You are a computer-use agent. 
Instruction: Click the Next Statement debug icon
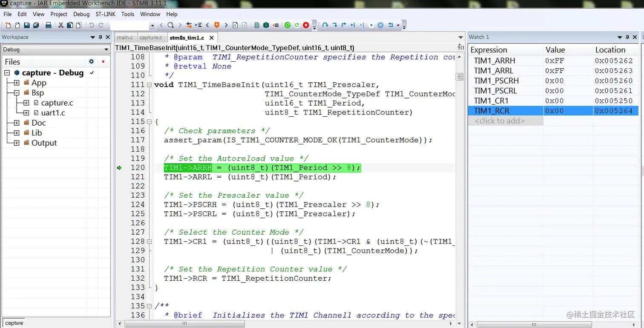[x=353, y=26]
